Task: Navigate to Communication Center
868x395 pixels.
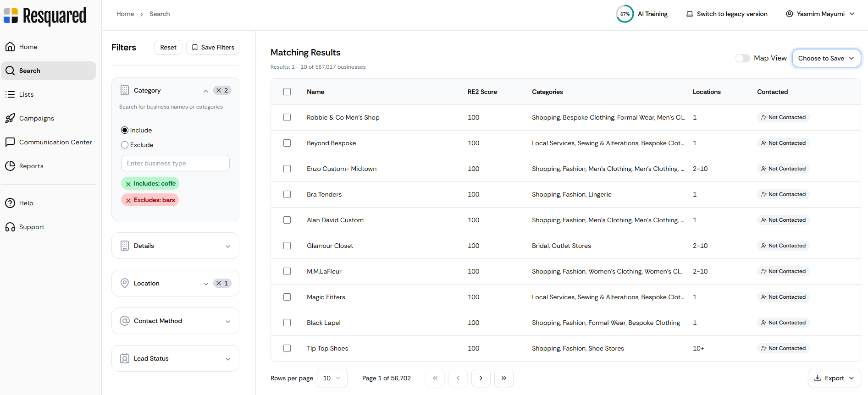Action: 55,142
